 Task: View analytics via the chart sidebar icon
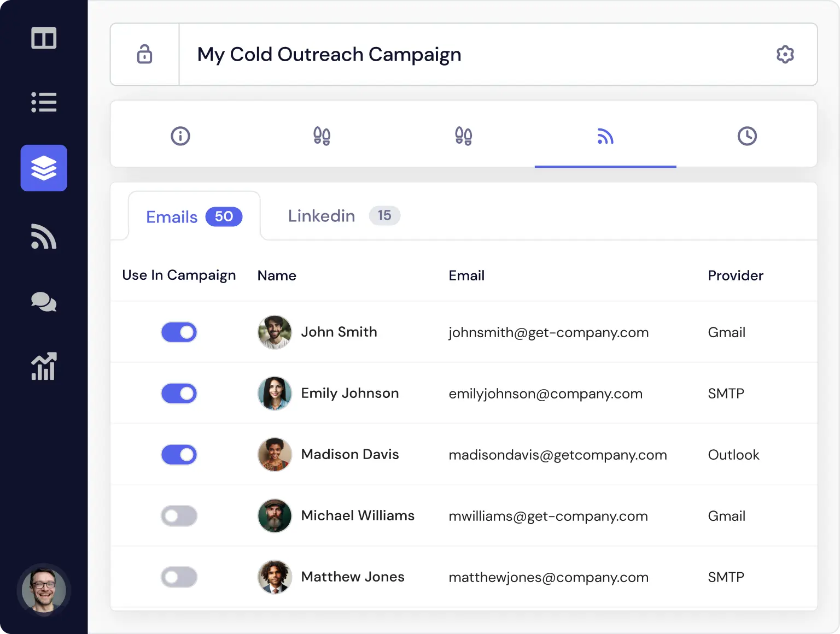coord(44,367)
